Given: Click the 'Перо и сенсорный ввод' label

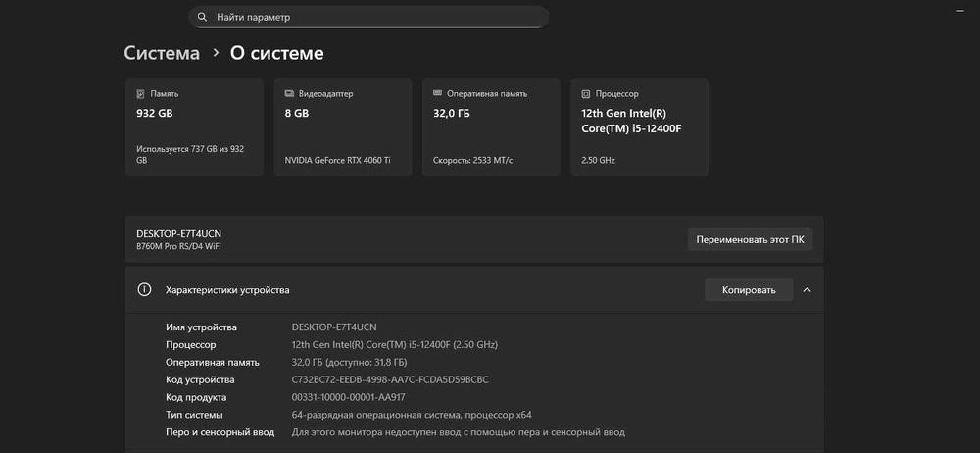Looking at the screenshot, I should pyautogui.click(x=220, y=432).
